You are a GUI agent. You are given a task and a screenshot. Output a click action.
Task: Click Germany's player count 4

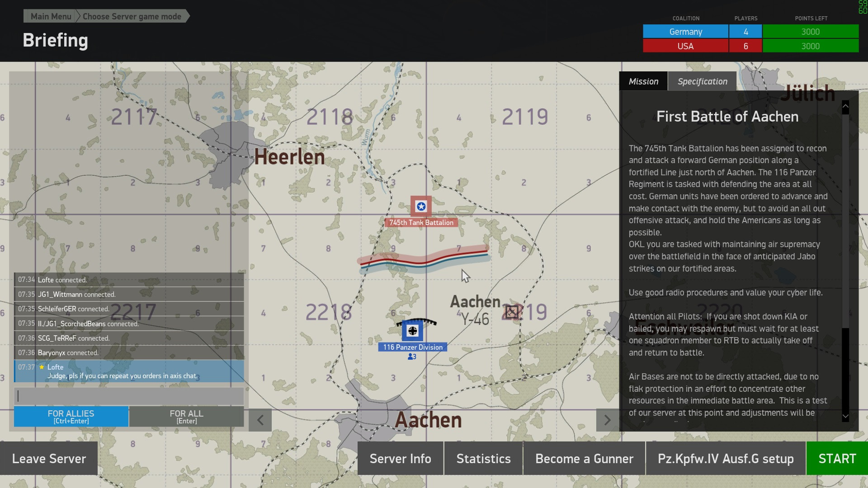[x=745, y=32]
